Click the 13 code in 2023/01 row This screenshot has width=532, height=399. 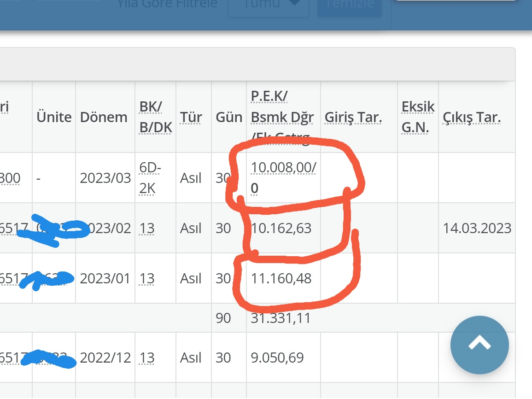tap(146, 279)
